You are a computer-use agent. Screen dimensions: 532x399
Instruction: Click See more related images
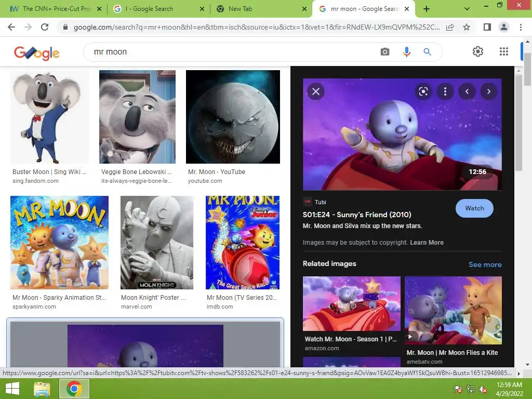coord(485,264)
